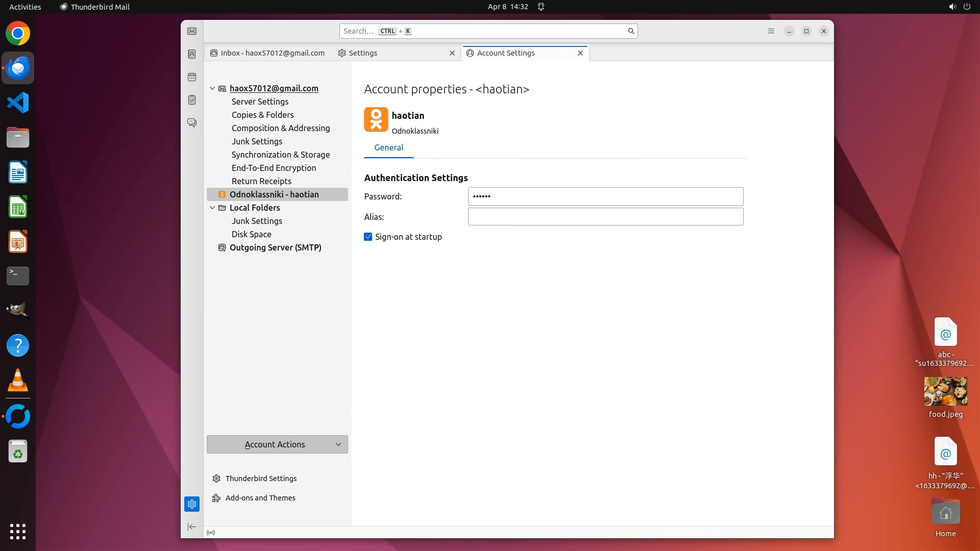Open the Account Actions dropdown
Image resolution: width=980 pixels, height=551 pixels.
[277, 444]
